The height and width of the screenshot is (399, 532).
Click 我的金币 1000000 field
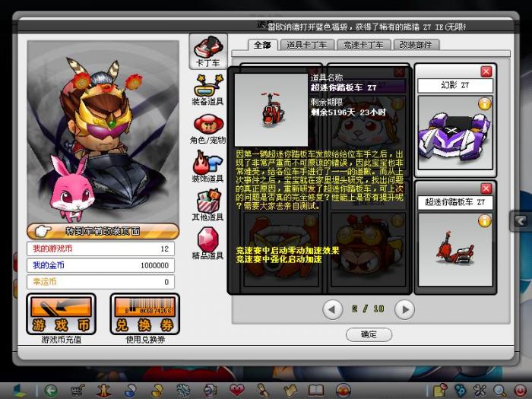pyautogui.click(x=101, y=265)
